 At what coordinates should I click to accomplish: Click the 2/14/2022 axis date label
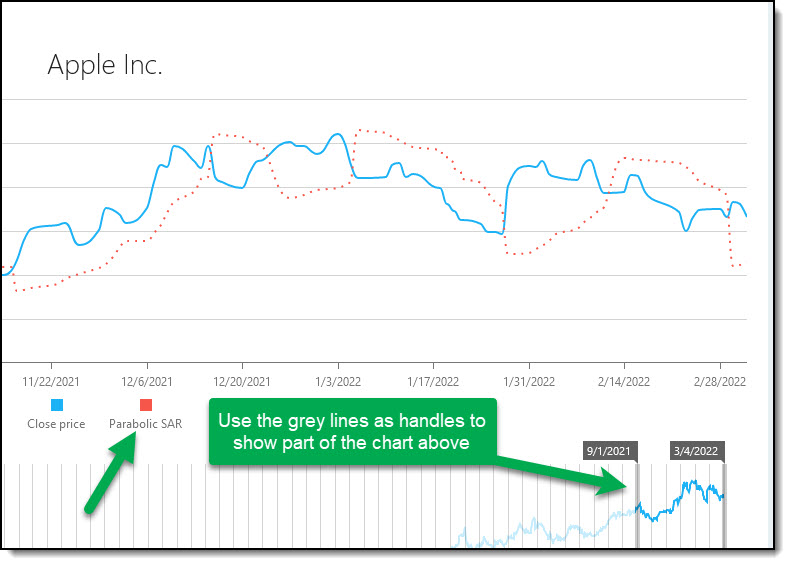pos(624,382)
